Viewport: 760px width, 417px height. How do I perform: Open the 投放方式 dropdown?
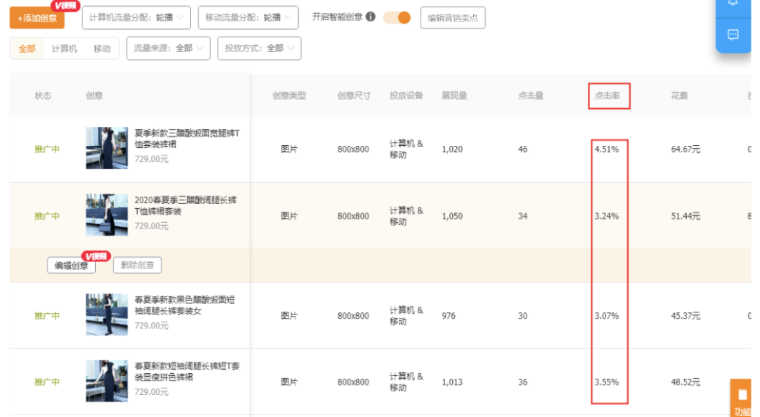point(259,48)
